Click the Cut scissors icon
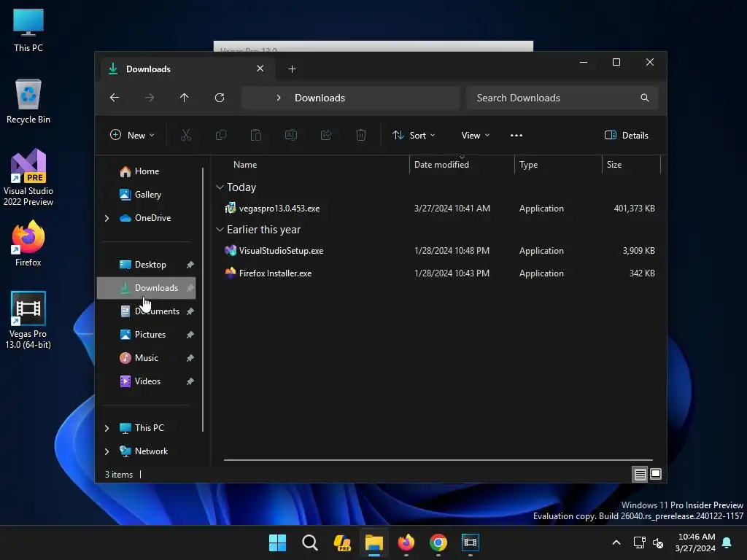The width and height of the screenshot is (747, 560). (x=186, y=135)
